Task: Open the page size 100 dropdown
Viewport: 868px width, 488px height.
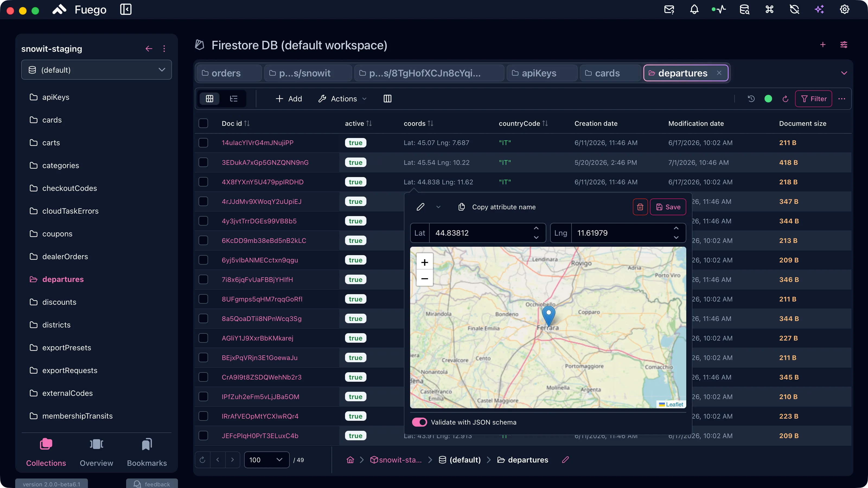Action: (267, 460)
